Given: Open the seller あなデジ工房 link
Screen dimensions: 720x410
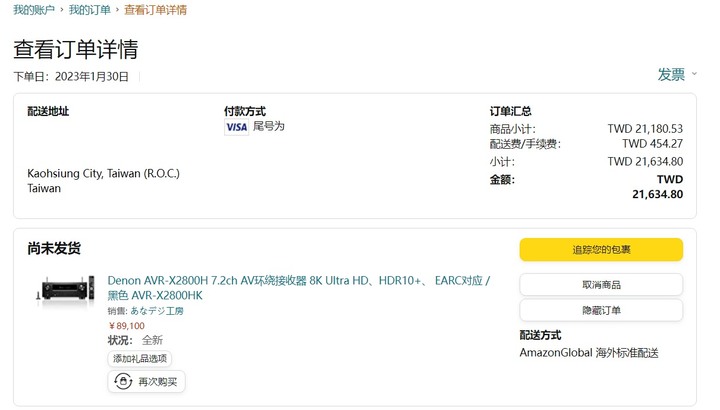Looking at the screenshot, I should [157, 311].
